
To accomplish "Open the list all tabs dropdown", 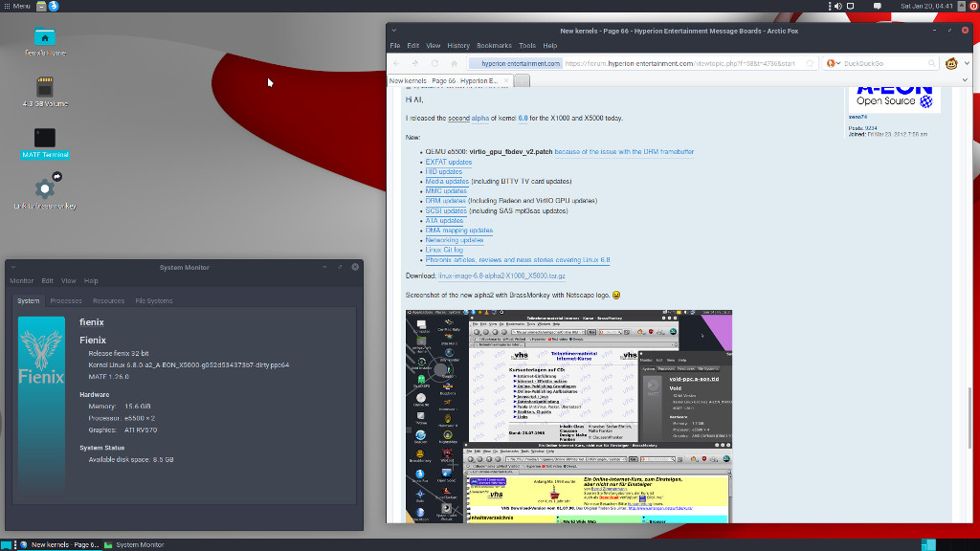I will click(x=965, y=80).
